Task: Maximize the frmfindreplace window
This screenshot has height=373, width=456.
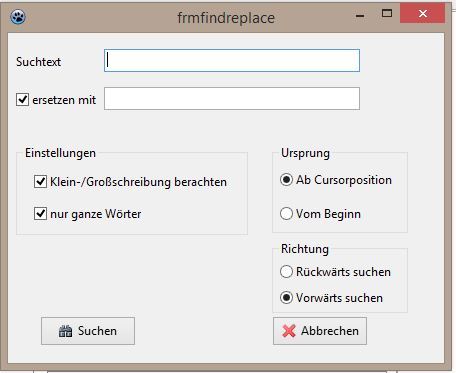Action: [x=387, y=13]
